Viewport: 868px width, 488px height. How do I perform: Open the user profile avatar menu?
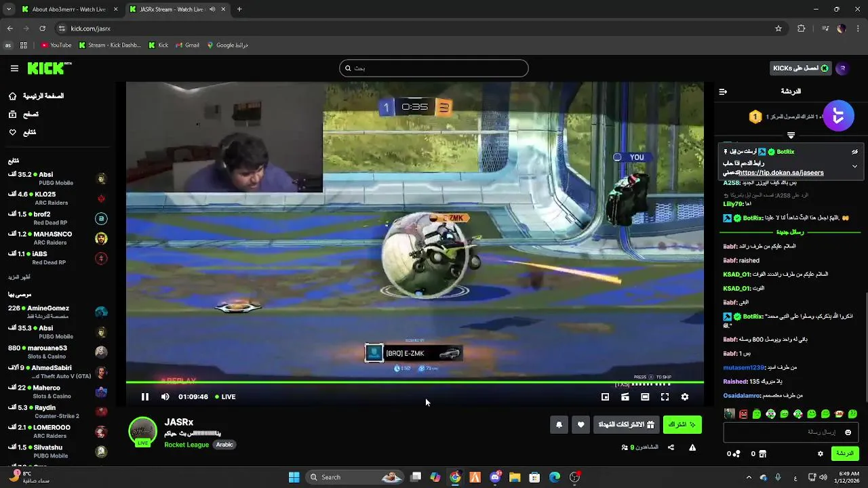click(843, 68)
